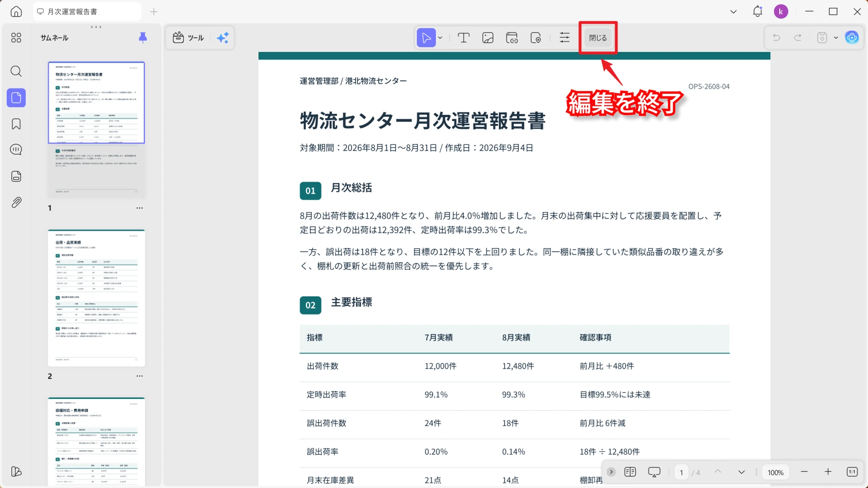Click the 閉じる button

coord(598,38)
